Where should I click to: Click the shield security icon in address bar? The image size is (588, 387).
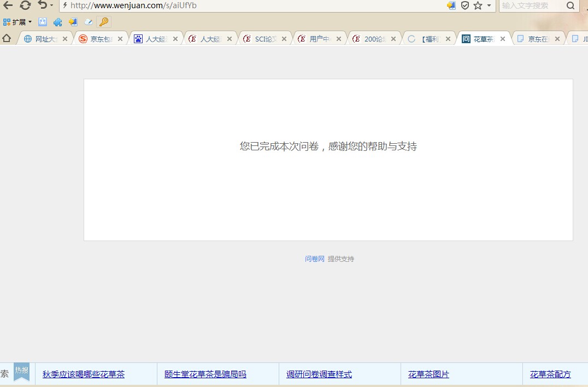(465, 5)
